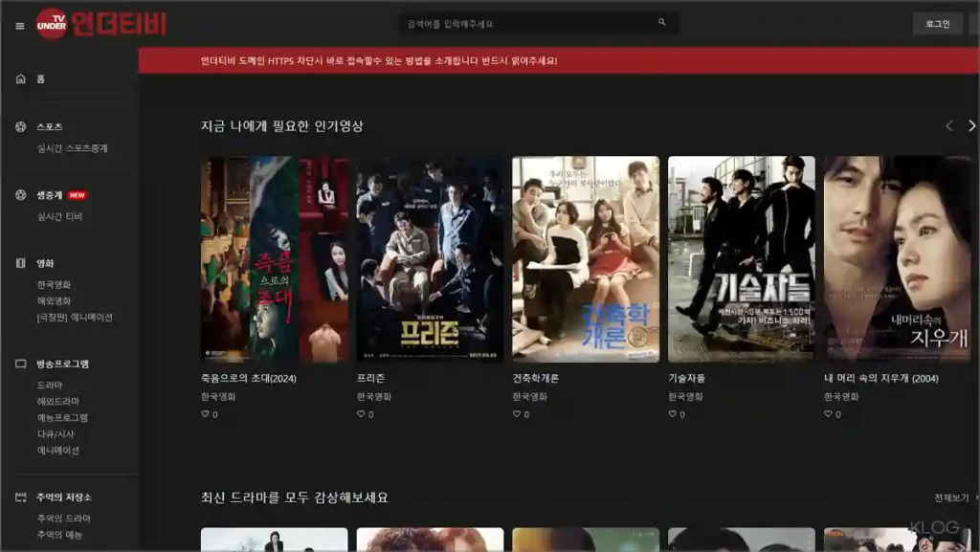This screenshot has width=980, height=552.
Task: Click title 내 머리 속의 지우개 (2004)
Action: pos(881,379)
